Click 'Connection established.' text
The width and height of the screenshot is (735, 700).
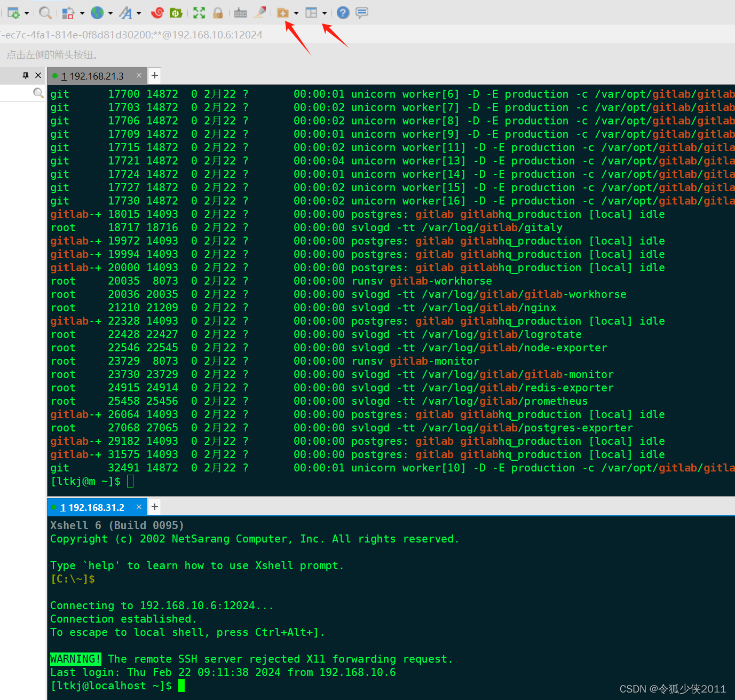tap(123, 619)
